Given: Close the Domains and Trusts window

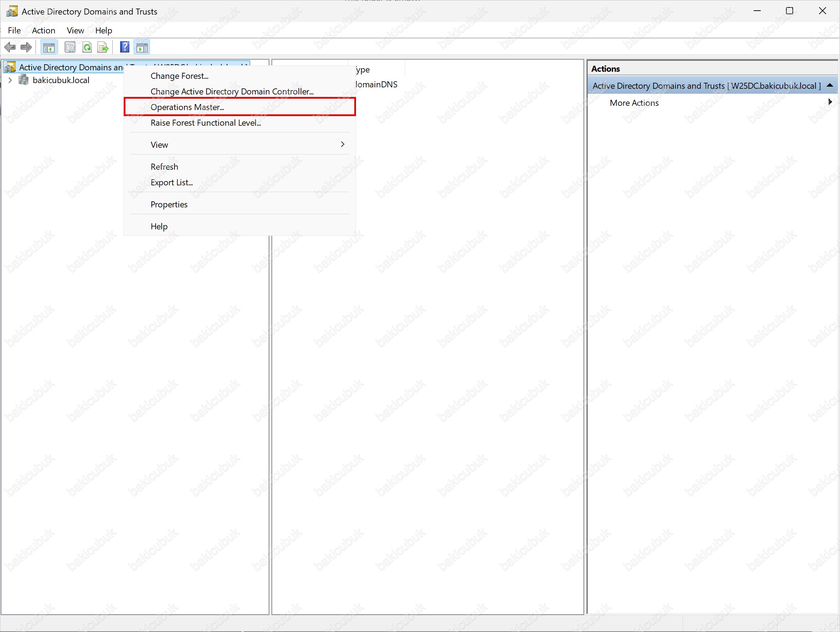Looking at the screenshot, I should [823, 11].
